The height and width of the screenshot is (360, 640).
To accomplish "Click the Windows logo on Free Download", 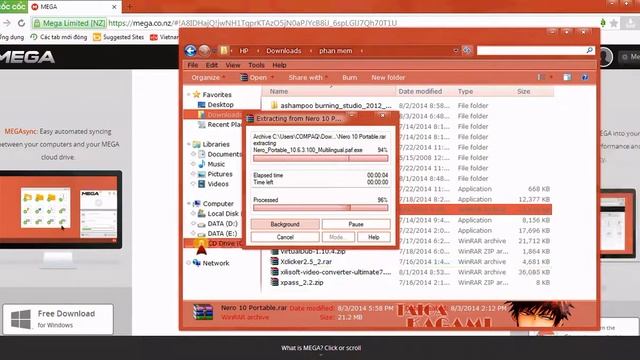I will pyautogui.click(x=21, y=319).
